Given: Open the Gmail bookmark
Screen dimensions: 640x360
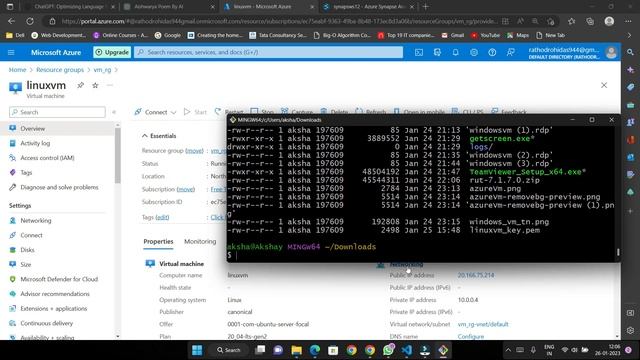Looking at the screenshot, I should click(x=453, y=36).
